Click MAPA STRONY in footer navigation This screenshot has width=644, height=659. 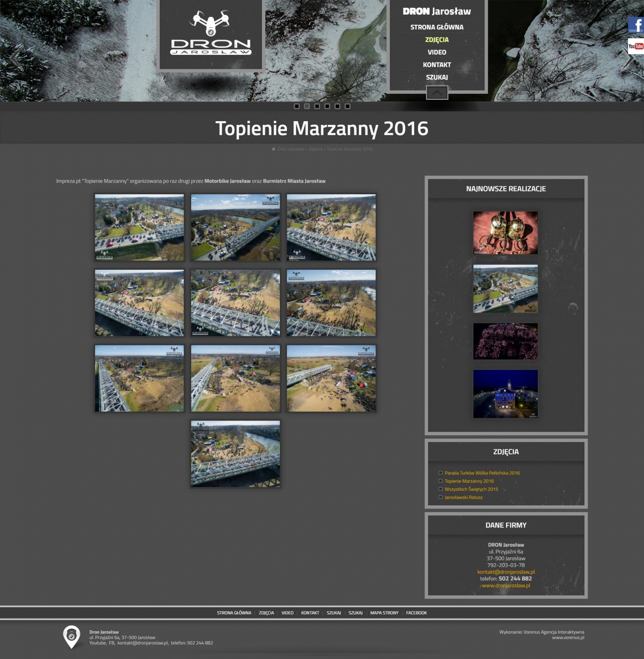384,613
